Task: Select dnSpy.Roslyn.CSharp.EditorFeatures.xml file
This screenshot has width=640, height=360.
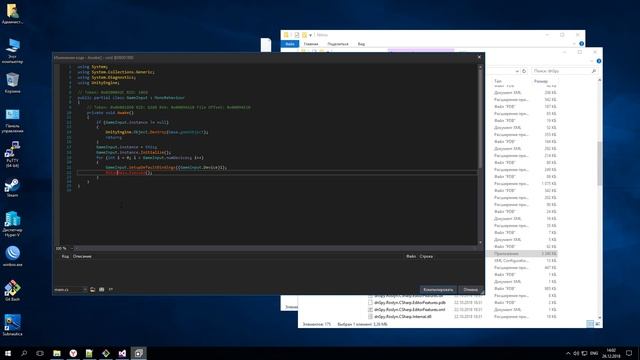Action: [x=410, y=309]
